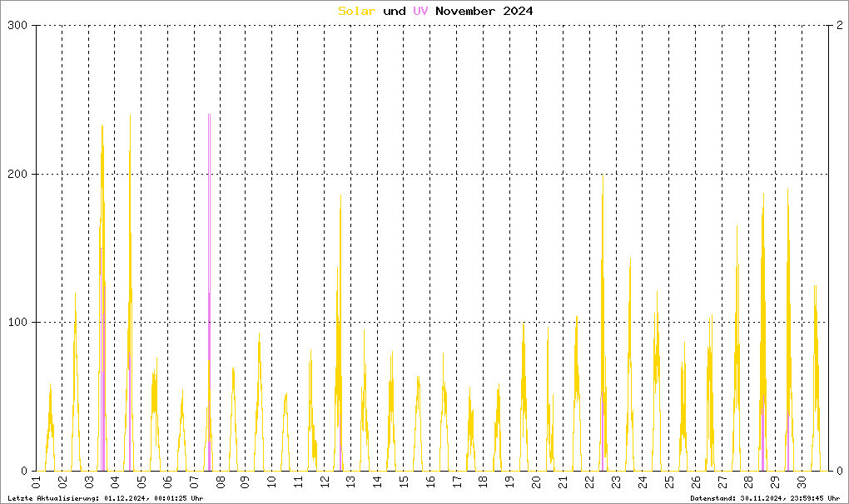Click the 100 label on left axis
849x504 pixels.
[18, 322]
